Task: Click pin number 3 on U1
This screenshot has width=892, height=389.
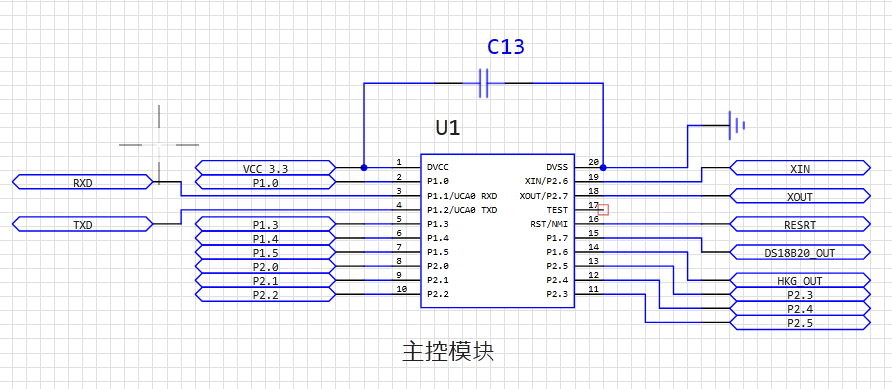Action: coord(399,191)
